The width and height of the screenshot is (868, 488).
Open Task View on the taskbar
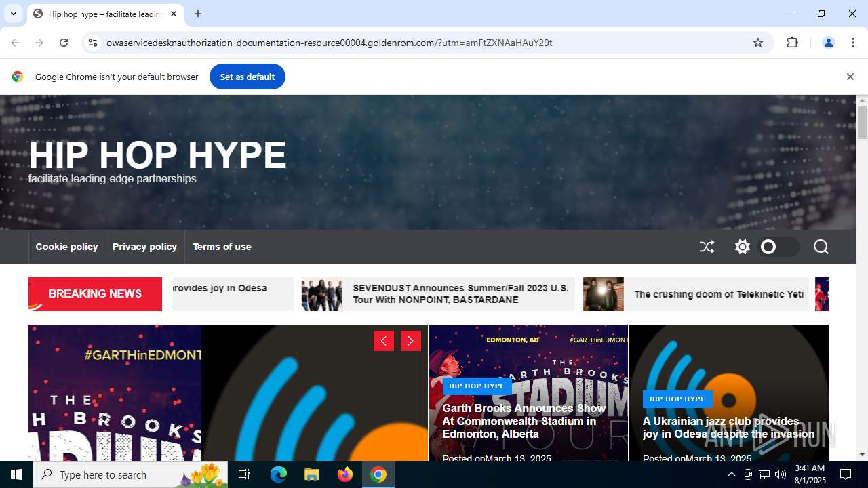point(244,474)
